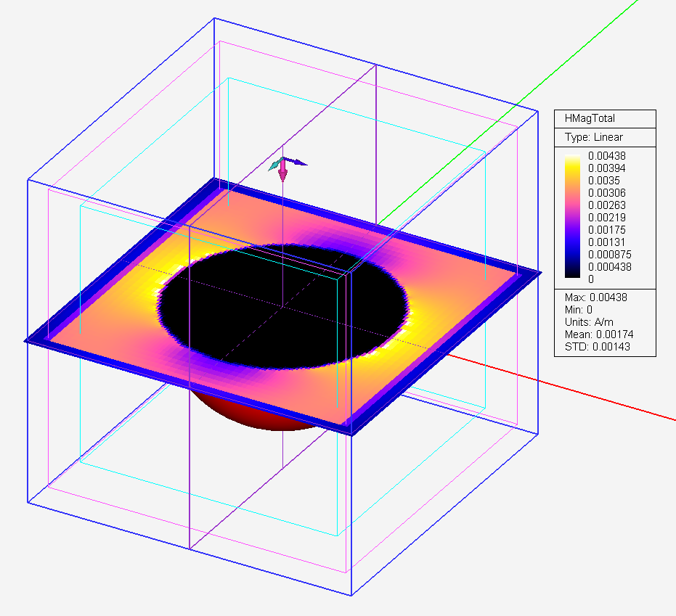The height and width of the screenshot is (616, 676).
Task: Click the dark blue border at plane's left corner
Action: pyautogui.click(x=36, y=340)
